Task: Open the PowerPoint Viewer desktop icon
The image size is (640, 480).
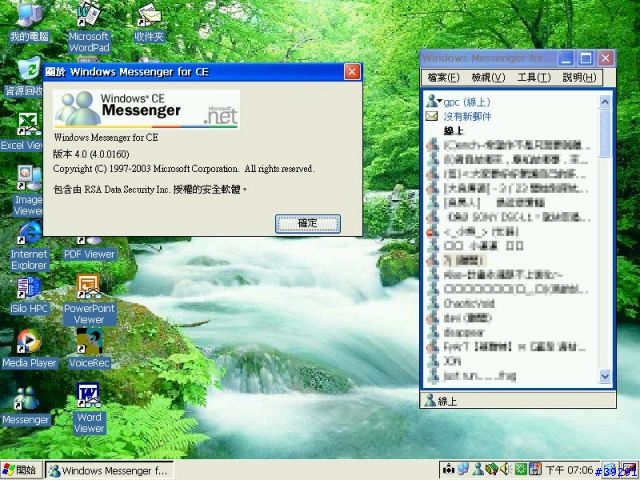Action: pyautogui.click(x=89, y=299)
